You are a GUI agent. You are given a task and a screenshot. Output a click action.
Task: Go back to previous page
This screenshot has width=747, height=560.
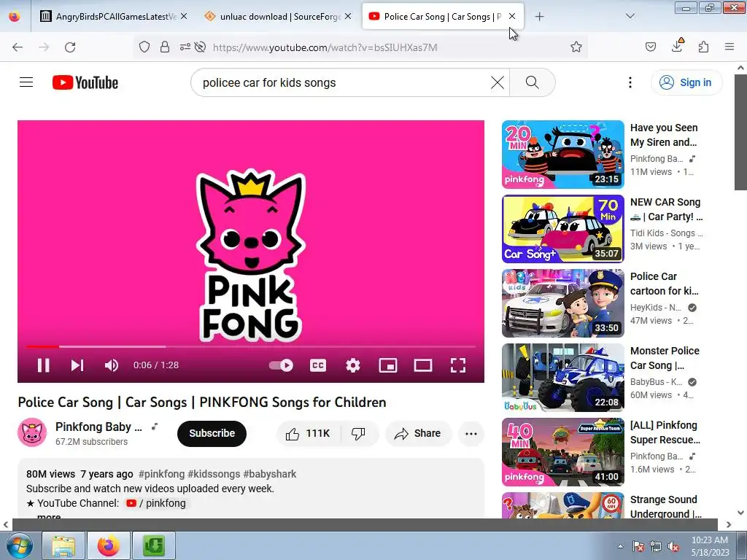pyautogui.click(x=18, y=47)
